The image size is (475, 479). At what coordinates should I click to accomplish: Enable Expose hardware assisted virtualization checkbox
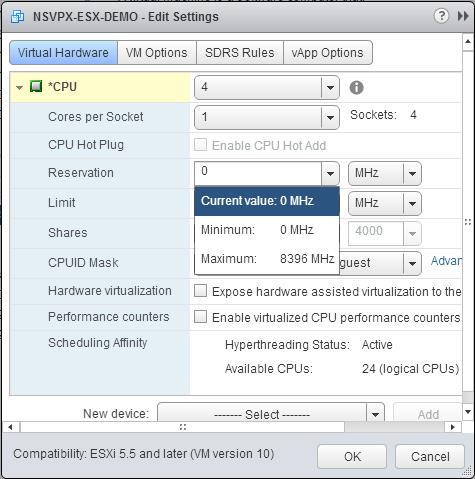click(200, 291)
